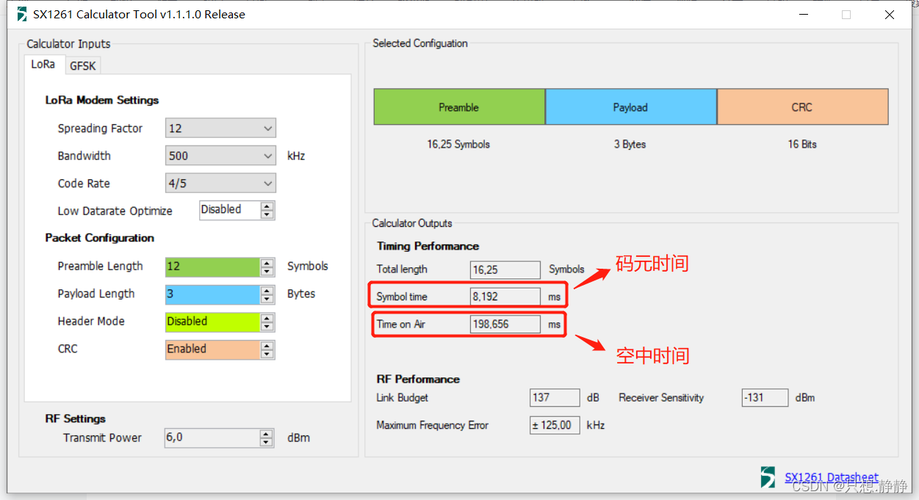Increase Transmit Power with up arrow
Viewport: 919px width, 500px height.
[x=267, y=434]
